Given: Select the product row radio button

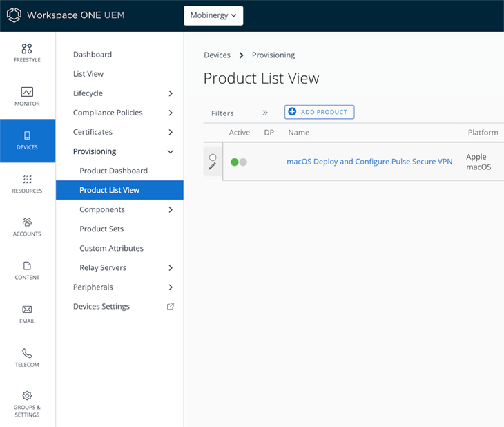Looking at the screenshot, I should (x=213, y=158).
